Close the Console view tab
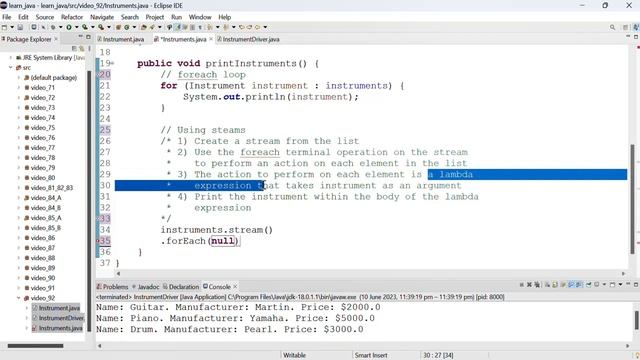The height and width of the screenshot is (360, 640). [235, 287]
